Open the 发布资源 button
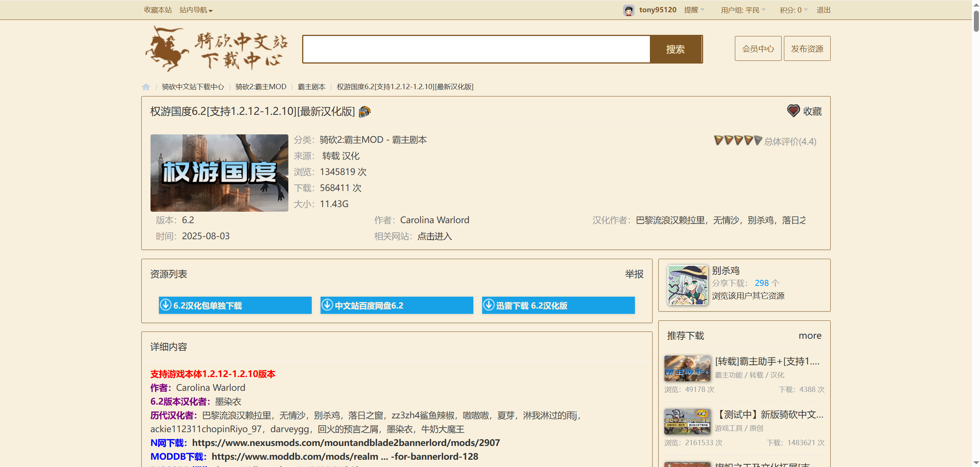 pos(807,49)
